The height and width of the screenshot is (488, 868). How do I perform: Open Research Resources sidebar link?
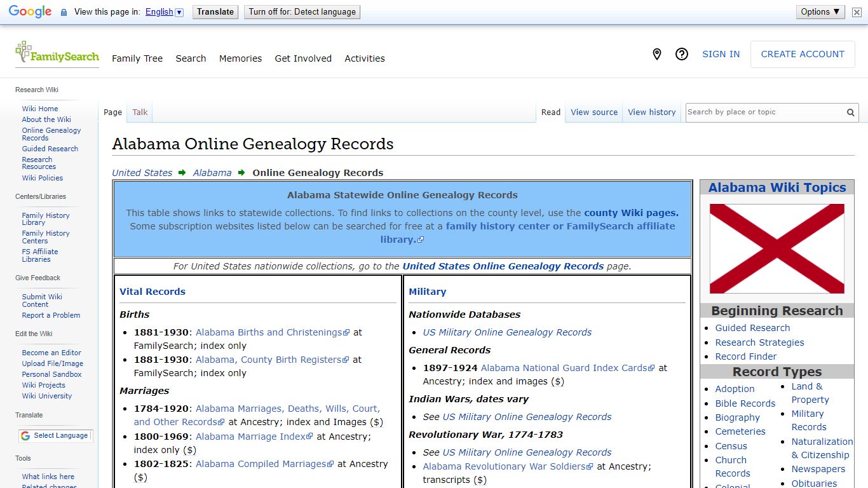(x=39, y=163)
